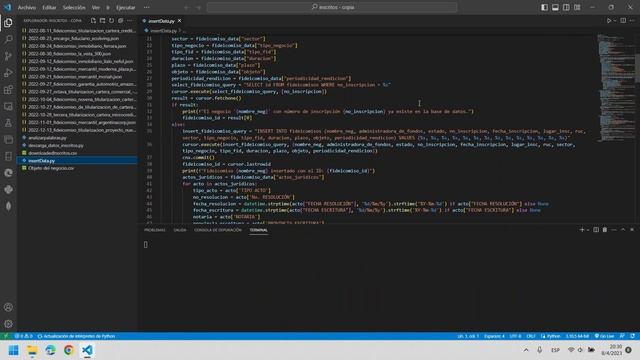This screenshot has height=360, width=640.
Task: Switch to the PROBLEMAS panel tab
Action: (155, 230)
